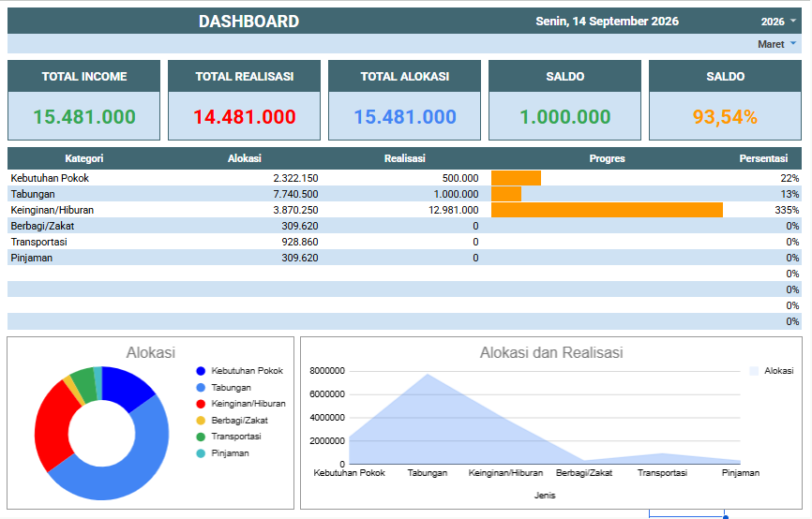Expand the Maret month dropdown
The height and width of the screenshot is (519, 812).
click(793, 43)
